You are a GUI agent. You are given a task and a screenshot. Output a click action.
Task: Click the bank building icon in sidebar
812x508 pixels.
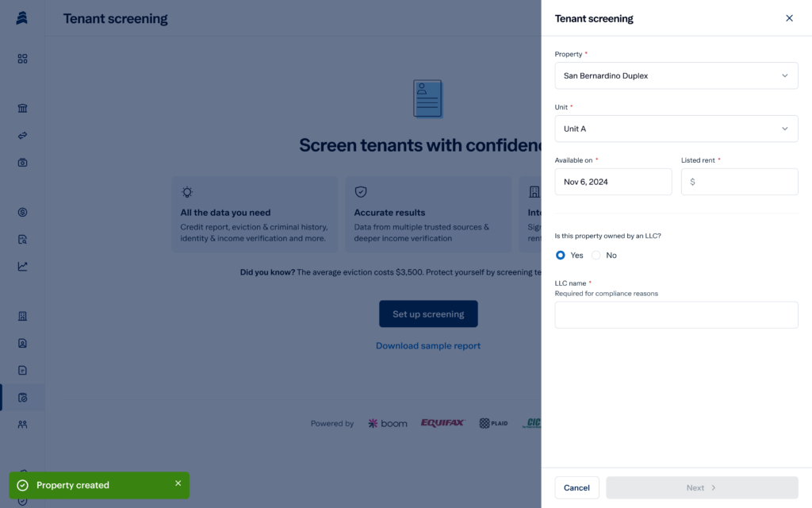point(22,108)
